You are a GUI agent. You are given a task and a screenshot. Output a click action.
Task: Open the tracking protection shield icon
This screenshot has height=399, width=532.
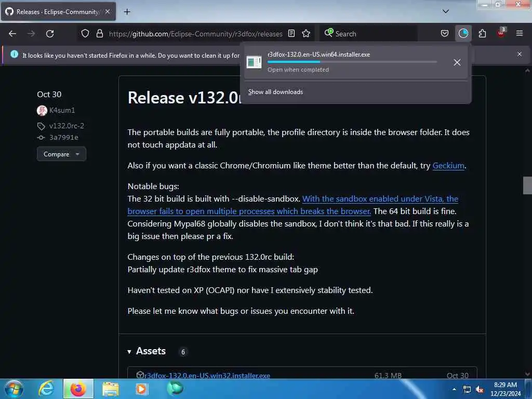(85, 34)
